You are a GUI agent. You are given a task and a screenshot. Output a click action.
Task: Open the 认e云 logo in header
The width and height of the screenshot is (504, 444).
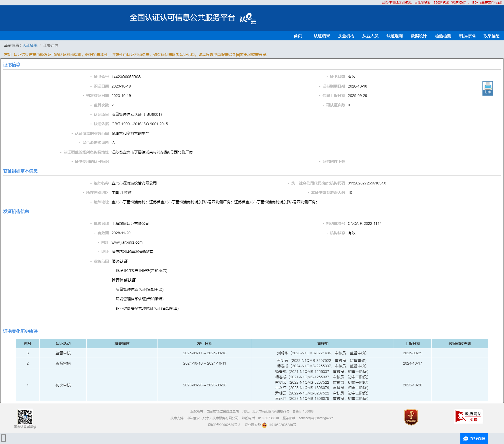247,19
